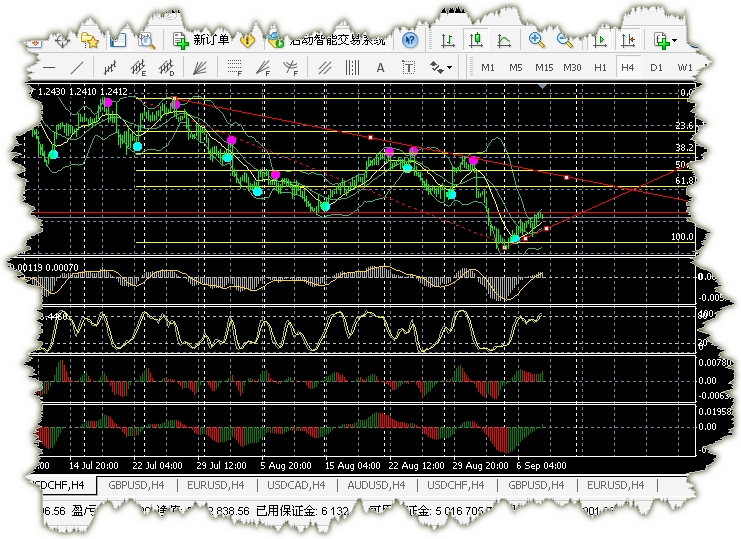This screenshot has height=539, width=741.
Task: Toggle chart auto scroll button
Action: click(x=600, y=41)
